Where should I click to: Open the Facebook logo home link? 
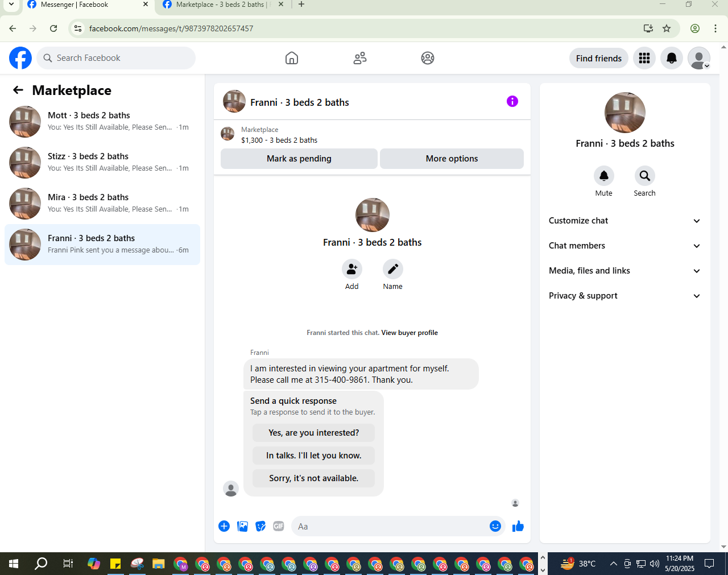click(x=20, y=58)
